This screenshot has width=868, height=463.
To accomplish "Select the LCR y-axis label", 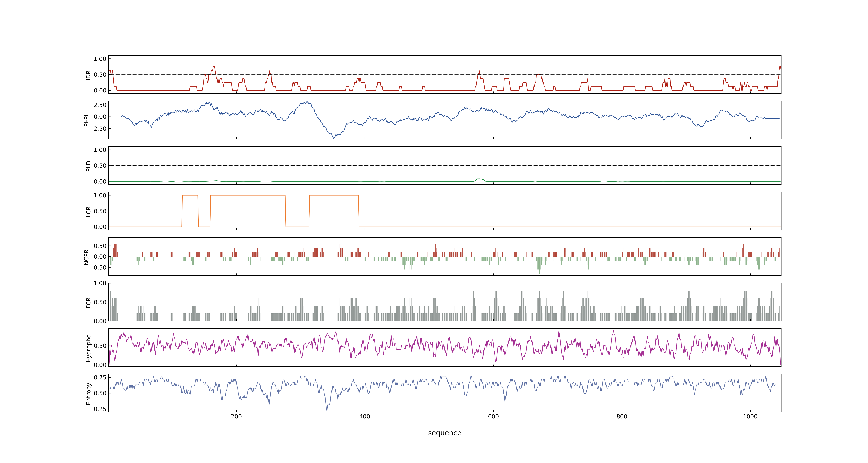I will [x=88, y=211].
